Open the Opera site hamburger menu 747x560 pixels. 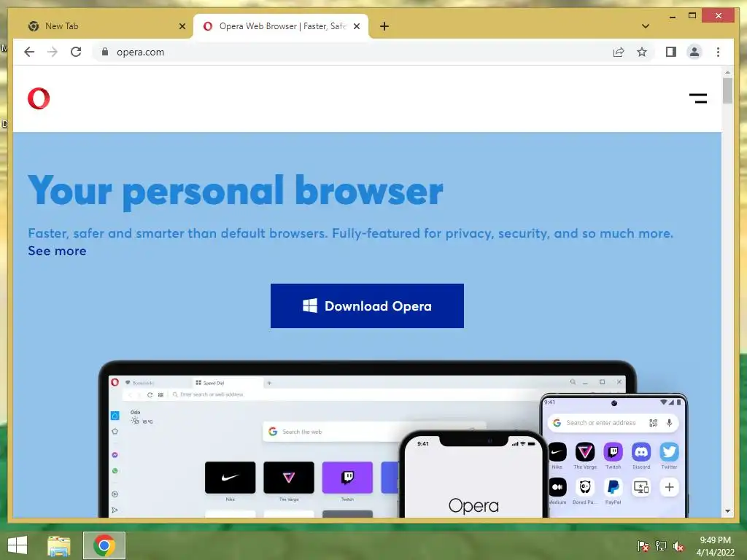[698, 98]
